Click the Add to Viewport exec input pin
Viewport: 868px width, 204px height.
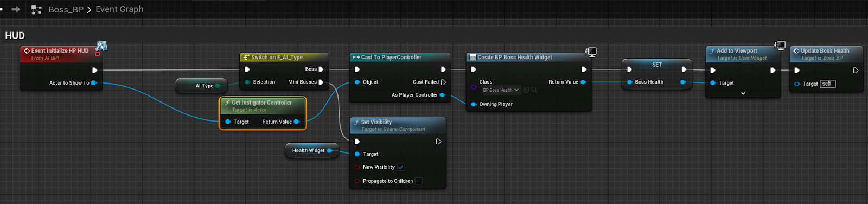[x=713, y=70]
